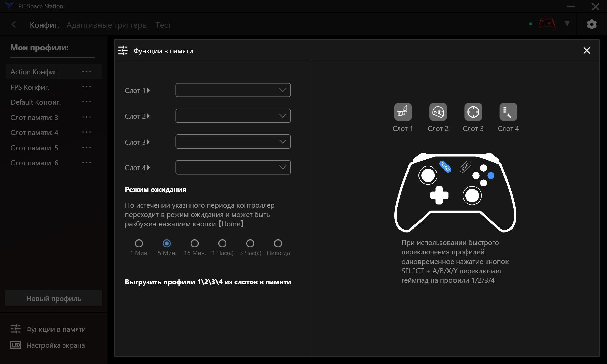Click the red gamepad device icon
This screenshot has width=607, height=364.
[547, 24]
